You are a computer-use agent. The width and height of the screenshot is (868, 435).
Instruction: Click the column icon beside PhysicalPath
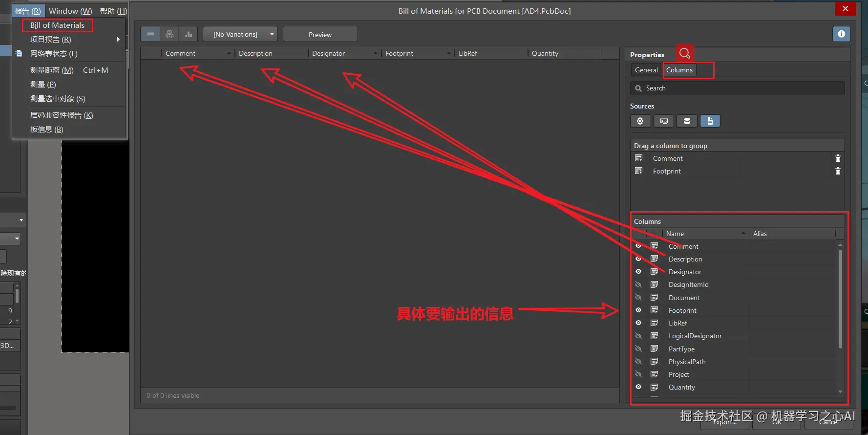[654, 361]
